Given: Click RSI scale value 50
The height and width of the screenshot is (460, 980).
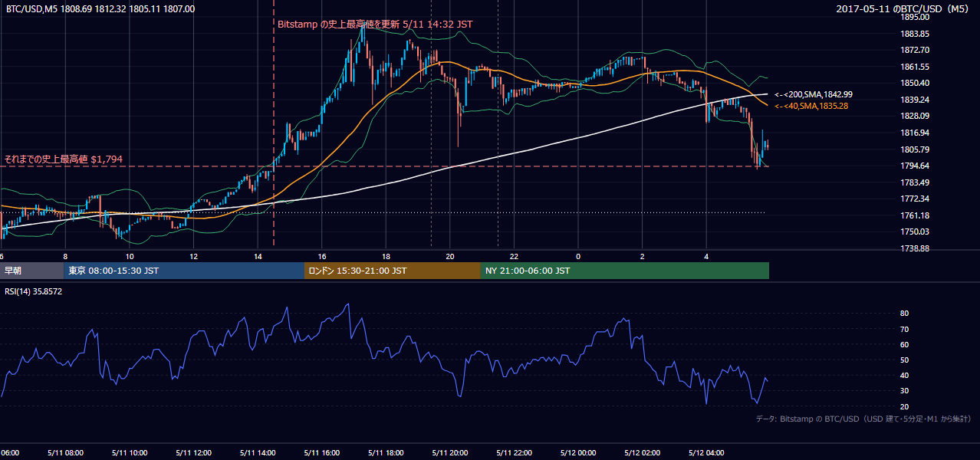Looking at the screenshot, I should (904, 360).
